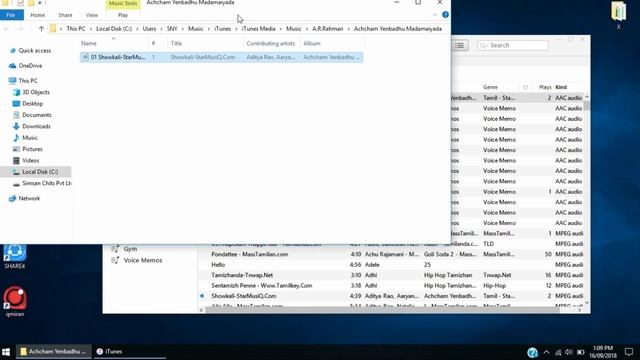Sort iTunes songs by Genre column
Viewport: 640px width, 360px height.
pos(491,87)
